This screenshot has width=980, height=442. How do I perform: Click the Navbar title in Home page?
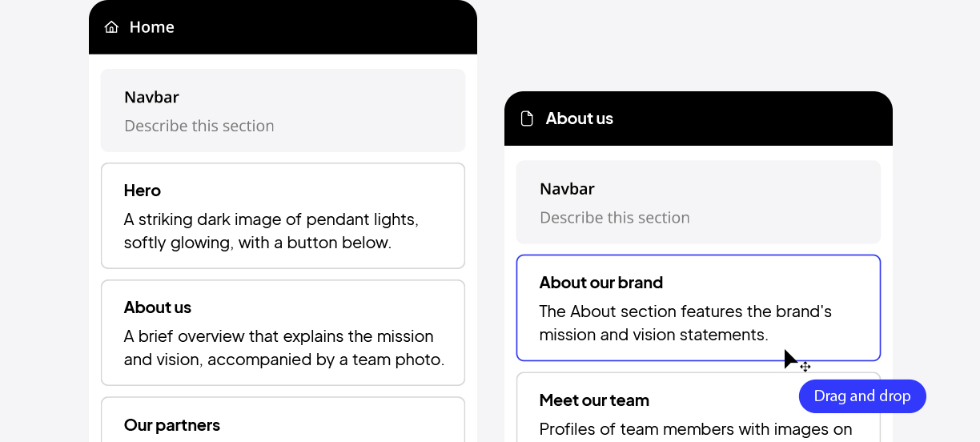(x=151, y=97)
